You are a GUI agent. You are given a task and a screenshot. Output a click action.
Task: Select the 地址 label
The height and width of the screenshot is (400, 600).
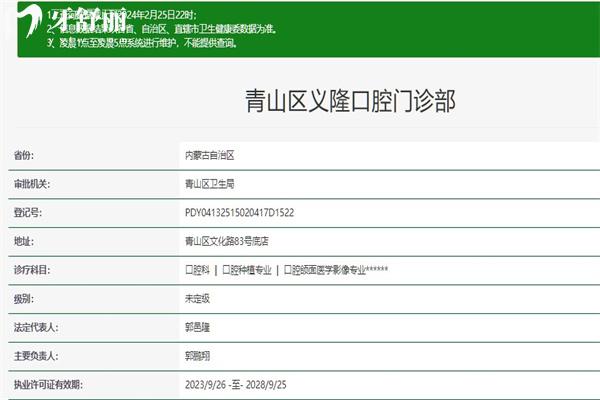pos(24,242)
